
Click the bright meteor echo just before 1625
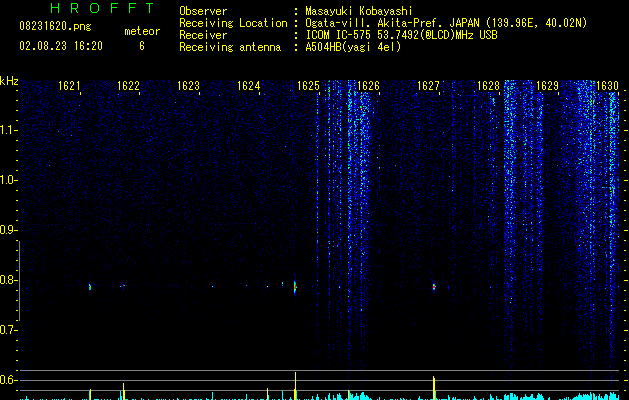click(x=295, y=287)
